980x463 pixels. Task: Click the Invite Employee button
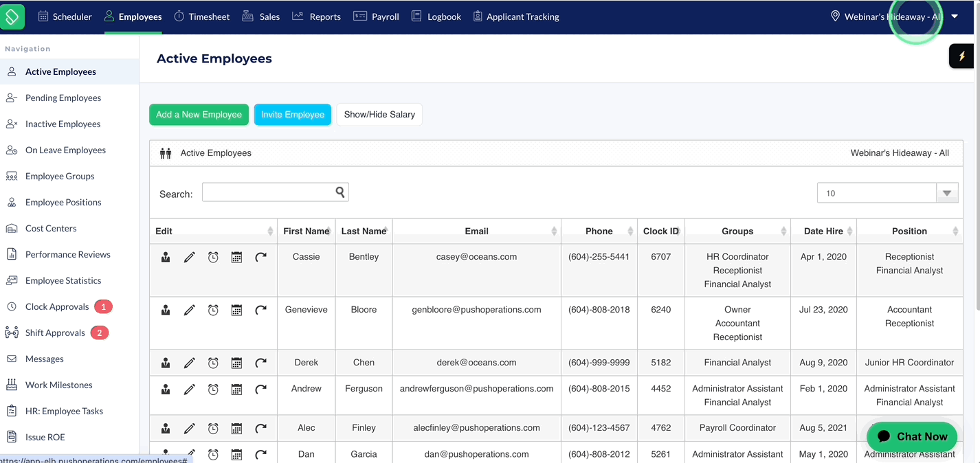[293, 115]
